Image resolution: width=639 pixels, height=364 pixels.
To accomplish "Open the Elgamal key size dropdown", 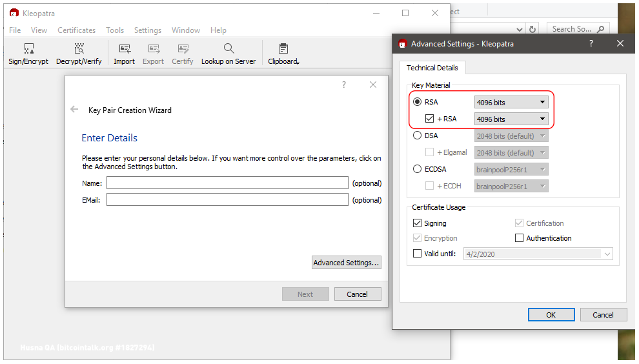I will (511, 152).
